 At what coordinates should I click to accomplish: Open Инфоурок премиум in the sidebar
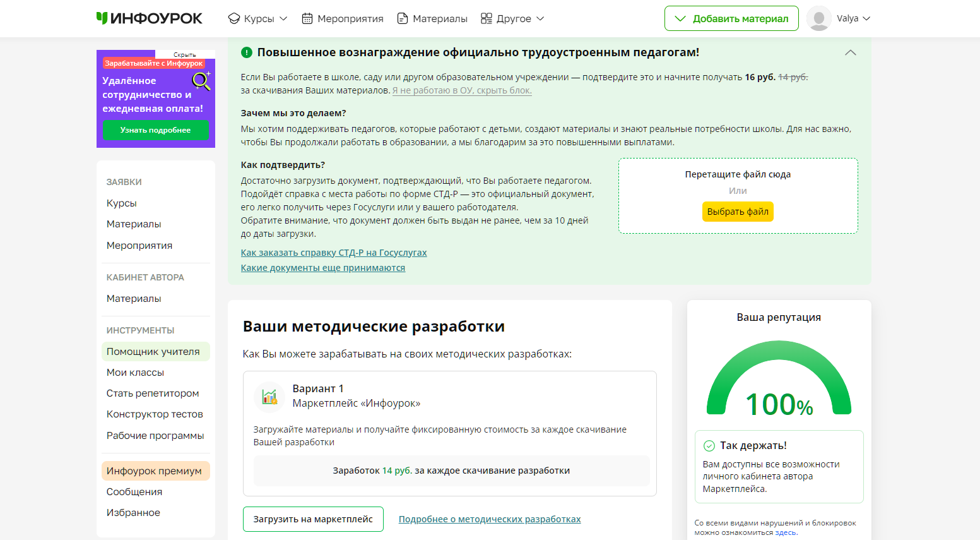(x=156, y=471)
